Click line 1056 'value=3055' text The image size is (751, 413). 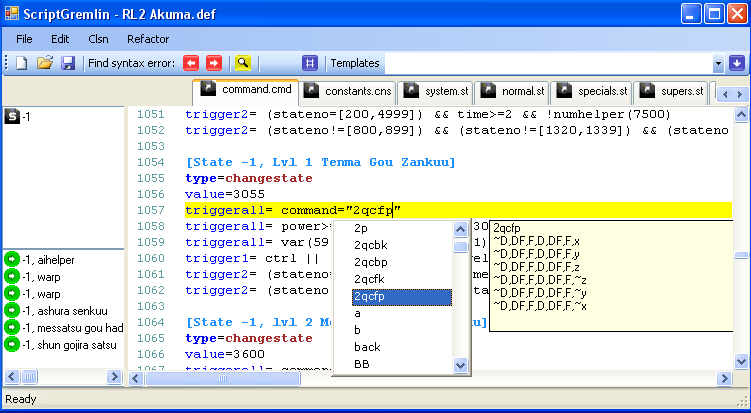225,195
